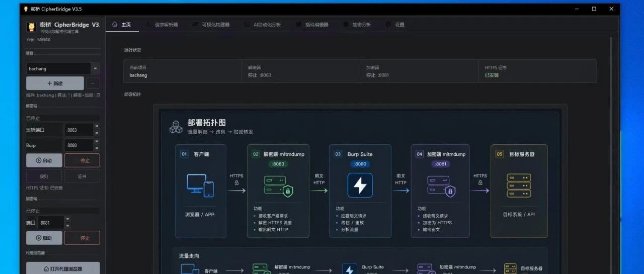The width and height of the screenshot is (644, 274).
Task: Click the lock icon under HTTPS before 目标服务器 card
Action: pos(480,183)
